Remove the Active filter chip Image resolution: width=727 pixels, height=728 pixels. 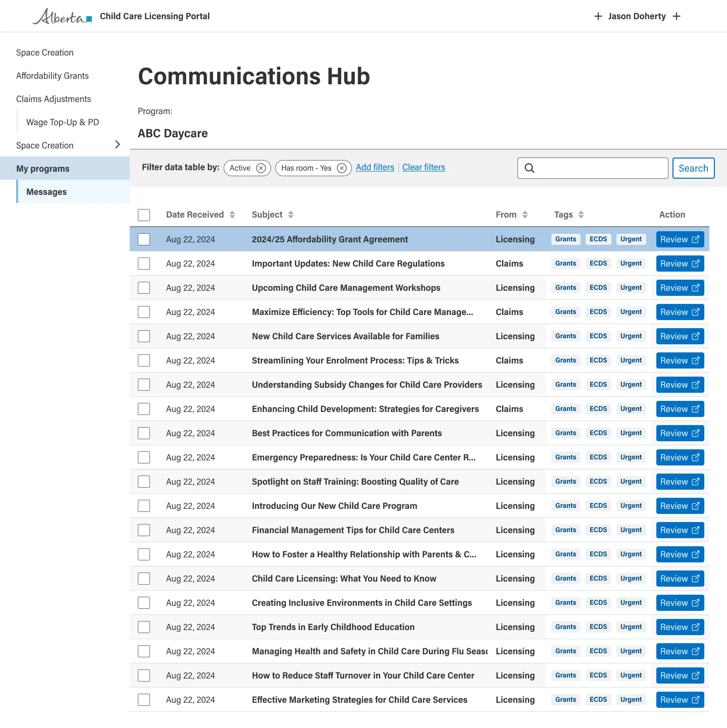261,168
